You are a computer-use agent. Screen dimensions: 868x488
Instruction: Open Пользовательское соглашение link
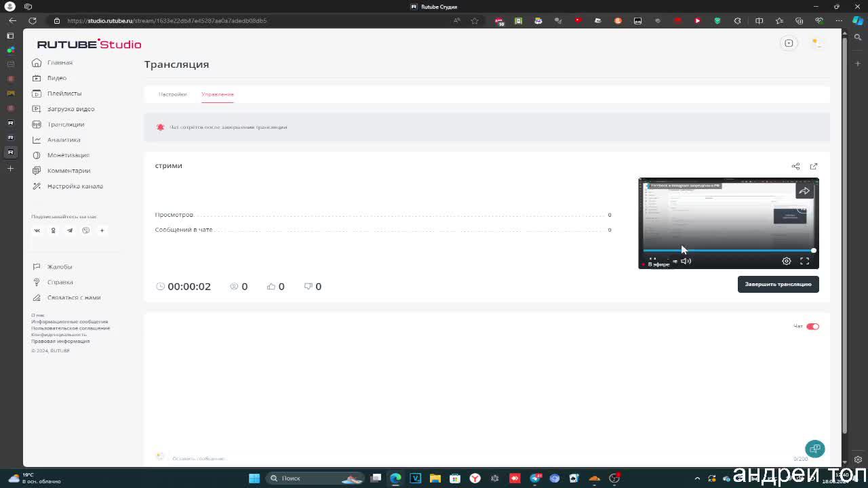71,328
